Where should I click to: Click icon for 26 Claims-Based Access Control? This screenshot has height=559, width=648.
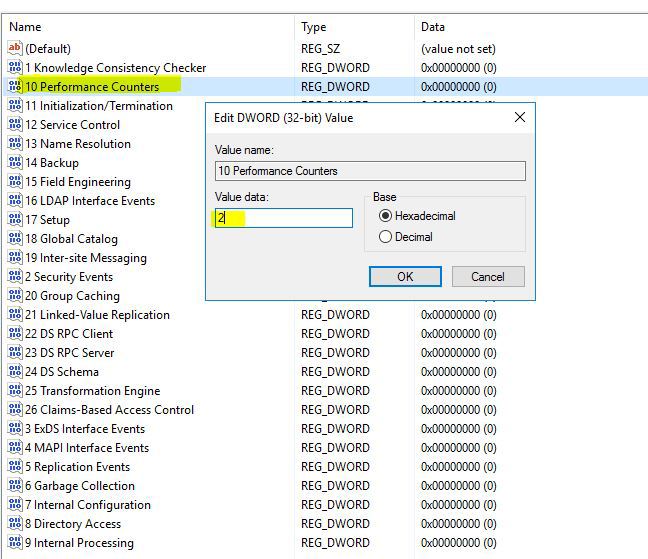tap(14, 409)
